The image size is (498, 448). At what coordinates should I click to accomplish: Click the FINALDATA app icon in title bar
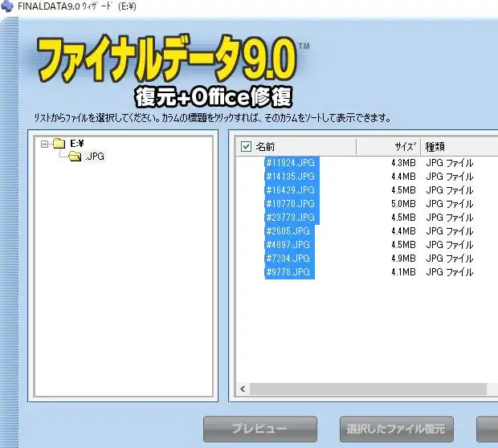coord(7,6)
